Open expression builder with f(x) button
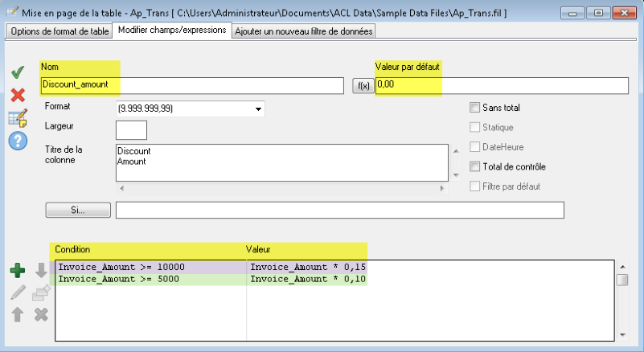644x352 pixels. [x=362, y=85]
